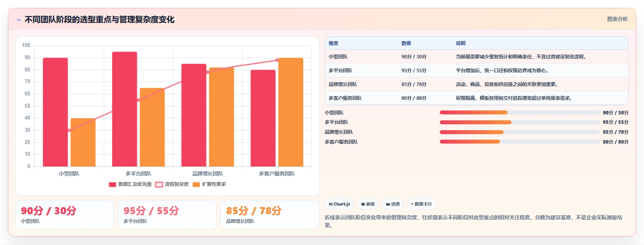Click the 表格 tag chip

(368, 204)
